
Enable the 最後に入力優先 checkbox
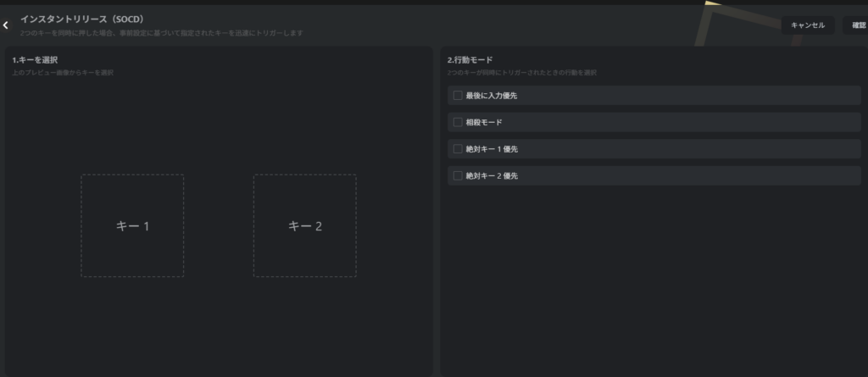458,96
